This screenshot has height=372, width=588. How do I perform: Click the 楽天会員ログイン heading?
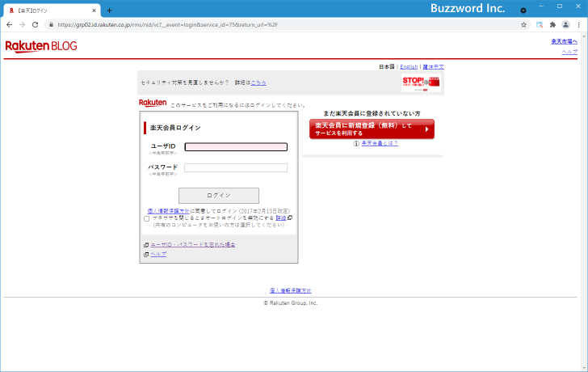[175, 128]
